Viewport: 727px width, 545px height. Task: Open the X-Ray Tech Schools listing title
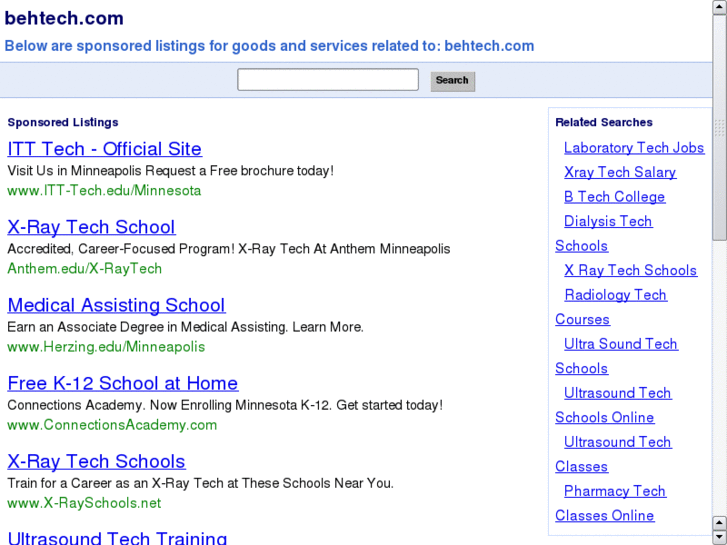(96, 462)
